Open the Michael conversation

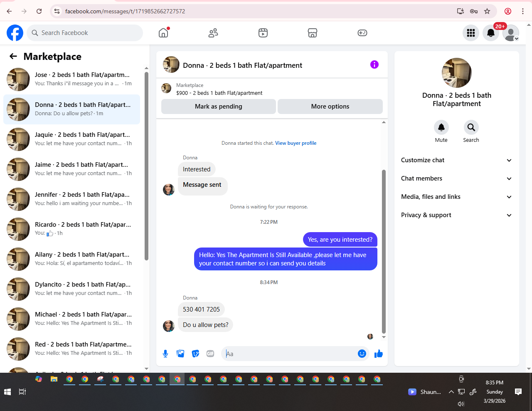pyautogui.click(x=71, y=319)
